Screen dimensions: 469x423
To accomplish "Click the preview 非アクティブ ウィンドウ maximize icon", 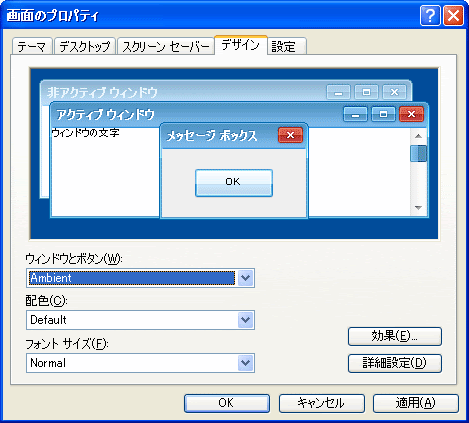I will [366, 92].
